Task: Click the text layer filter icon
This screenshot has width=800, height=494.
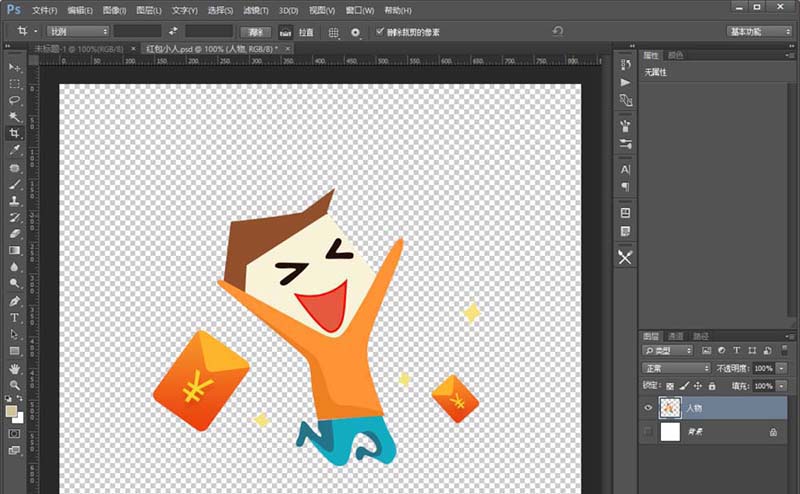Action: coord(736,351)
